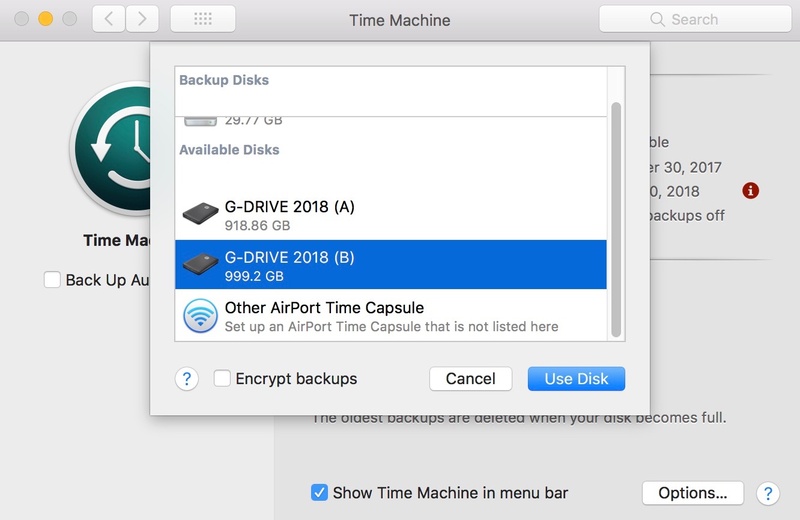The height and width of the screenshot is (520, 800).
Task: Click the 999.2 GB size text
Action: coord(254,276)
